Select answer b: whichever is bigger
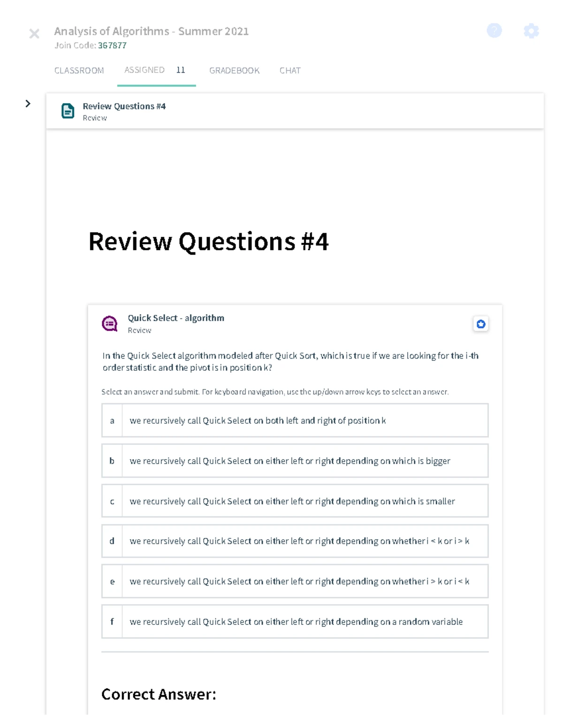 295,461
